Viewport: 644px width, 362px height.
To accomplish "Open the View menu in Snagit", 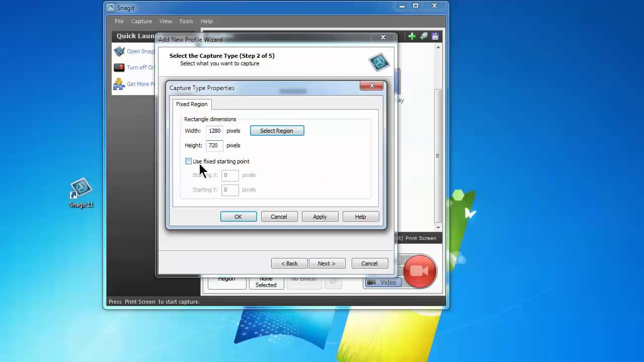I will [x=166, y=21].
